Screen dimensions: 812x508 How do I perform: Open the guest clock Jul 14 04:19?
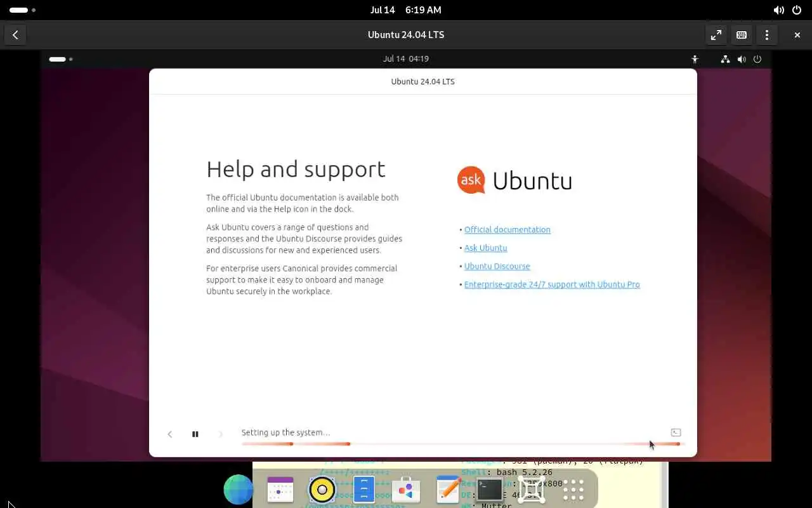coord(406,58)
